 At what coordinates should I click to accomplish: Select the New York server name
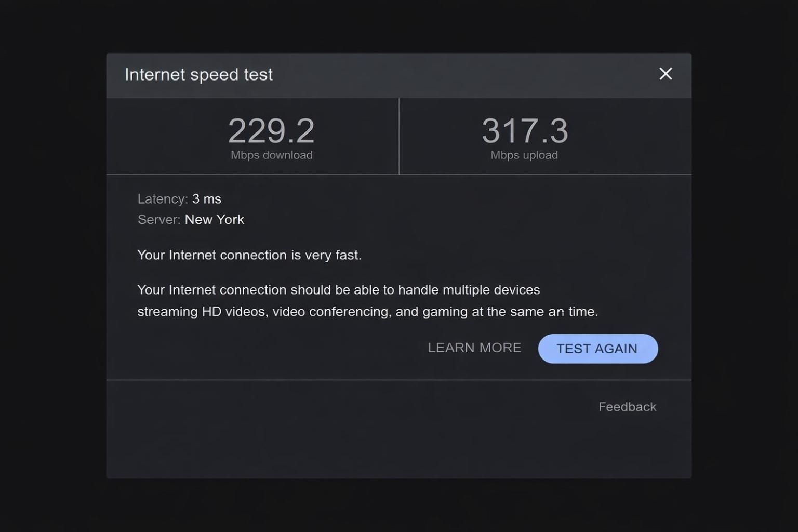click(214, 220)
